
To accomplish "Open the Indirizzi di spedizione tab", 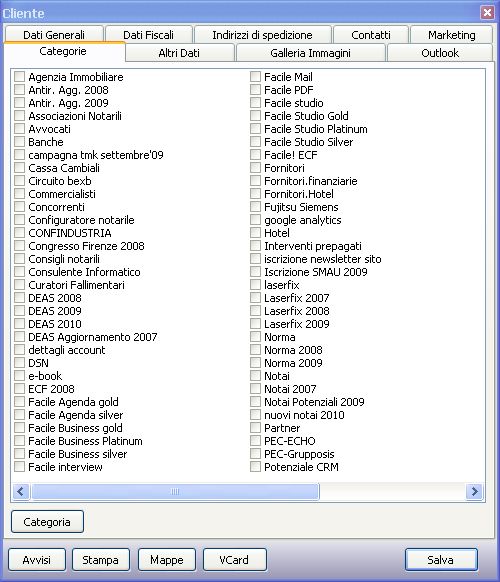I will 262,35.
